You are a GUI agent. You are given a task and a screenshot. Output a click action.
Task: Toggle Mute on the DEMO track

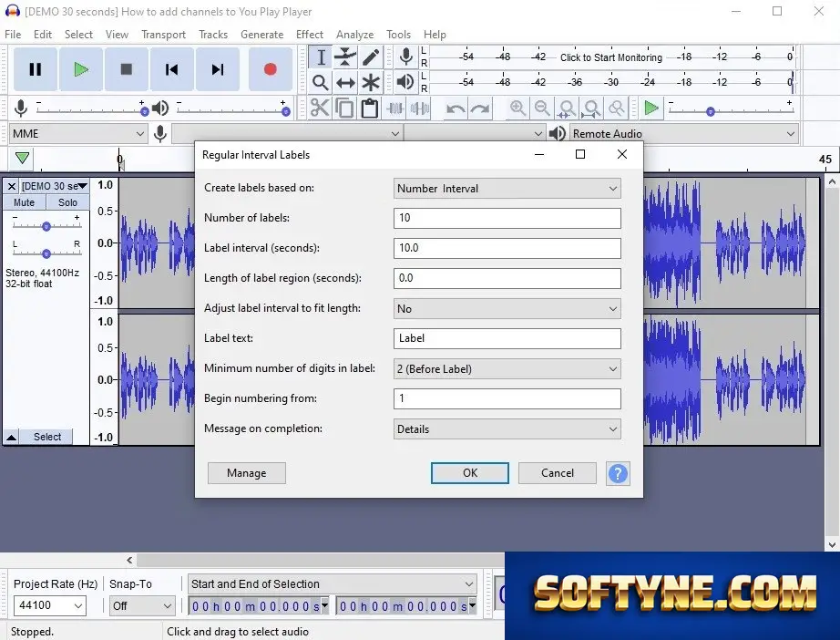(x=24, y=202)
